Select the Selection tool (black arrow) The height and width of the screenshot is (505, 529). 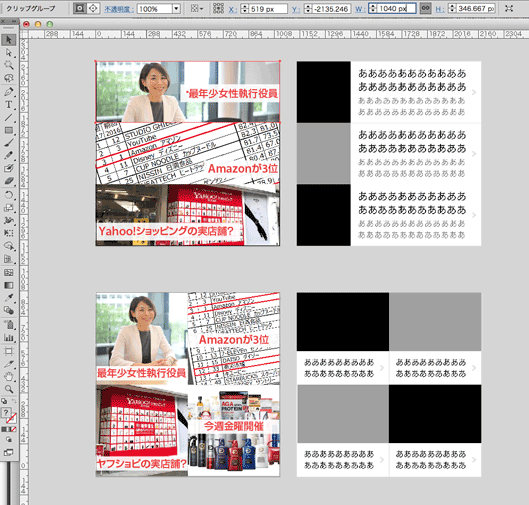click(9, 40)
